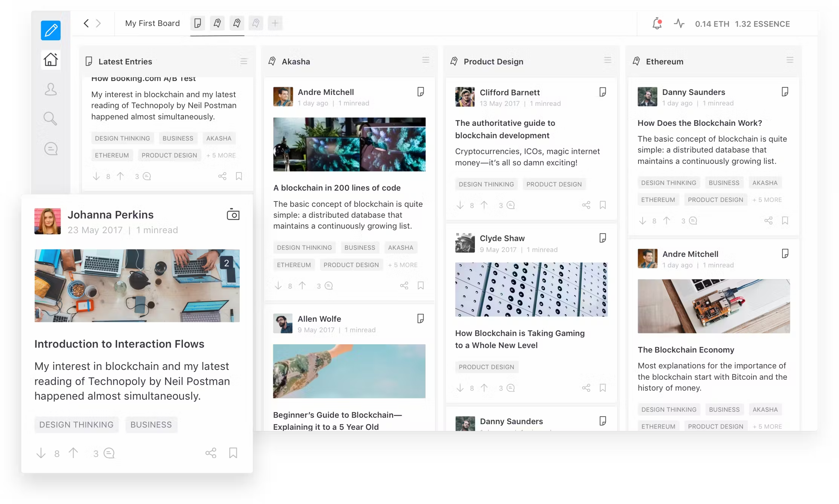Click the activity pulse icon
839x504 pixels.
click(679, 23)
